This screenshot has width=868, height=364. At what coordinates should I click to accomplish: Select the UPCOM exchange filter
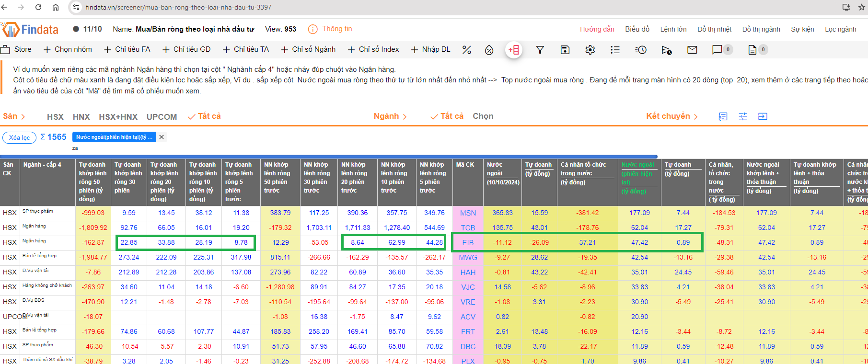coord(162,117)
